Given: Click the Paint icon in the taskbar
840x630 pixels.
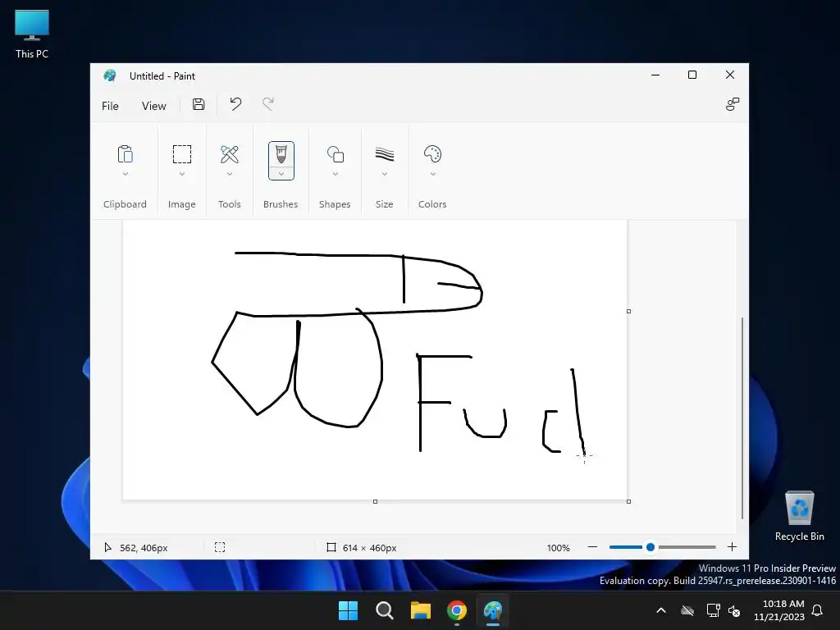Looking at the screenshot, I should [493, 610].
